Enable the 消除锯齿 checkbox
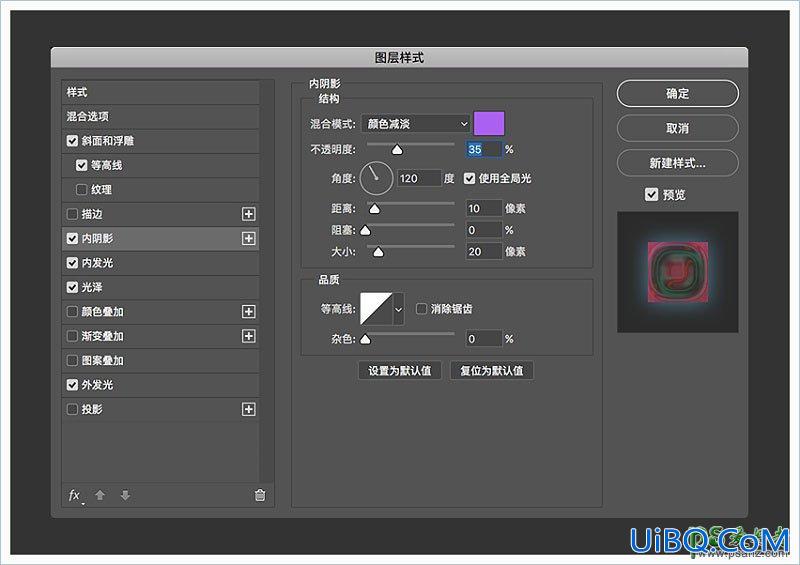The width and height of the screenshot is (800, 565). (421, 309)
